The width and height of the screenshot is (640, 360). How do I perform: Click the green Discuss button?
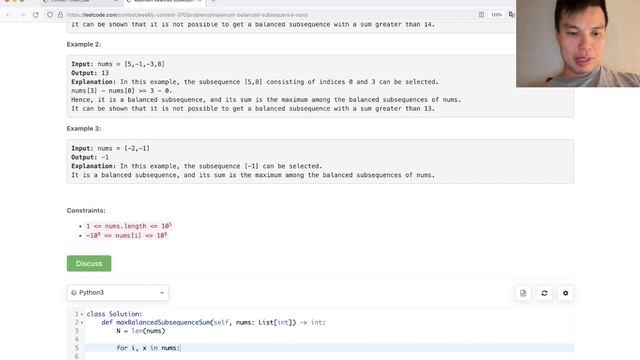(x=89, y=263)
